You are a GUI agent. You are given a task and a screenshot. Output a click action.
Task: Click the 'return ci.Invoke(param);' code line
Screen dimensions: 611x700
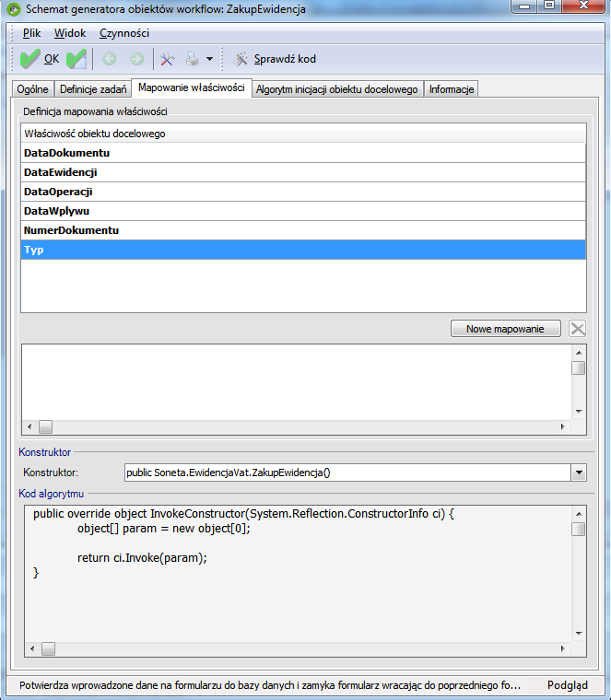142,557
